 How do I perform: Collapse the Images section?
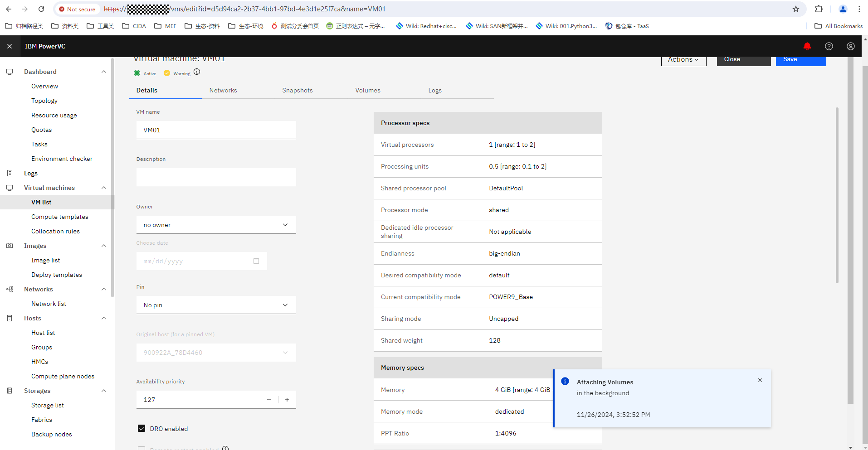(x=104, y=246)
